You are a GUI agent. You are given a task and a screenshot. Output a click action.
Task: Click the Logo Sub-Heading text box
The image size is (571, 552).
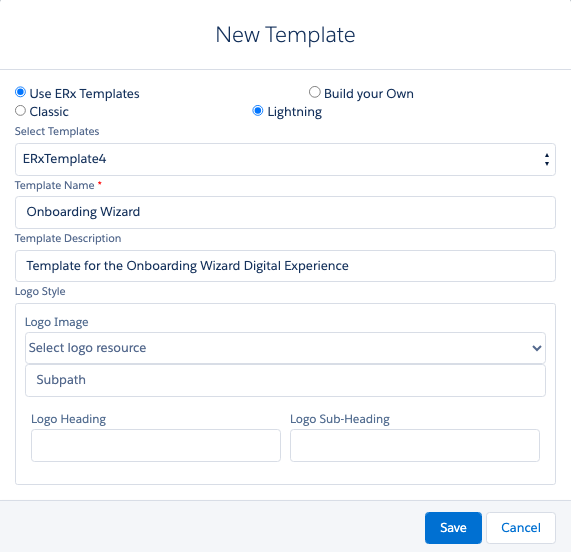pos(415,445)
